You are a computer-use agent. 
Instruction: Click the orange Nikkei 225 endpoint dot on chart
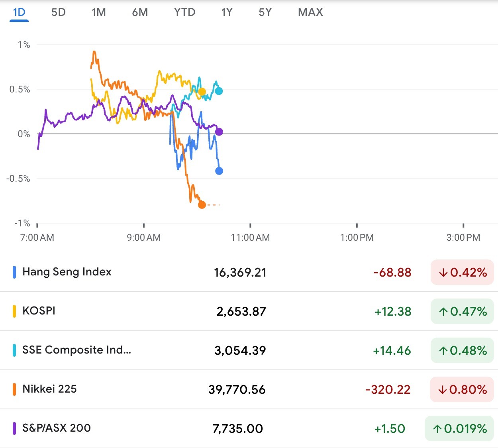[202, 205]
